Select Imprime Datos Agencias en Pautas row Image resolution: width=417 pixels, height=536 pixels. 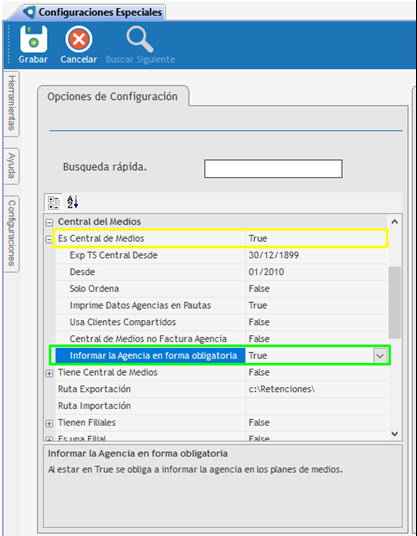(x=220, y=305)
